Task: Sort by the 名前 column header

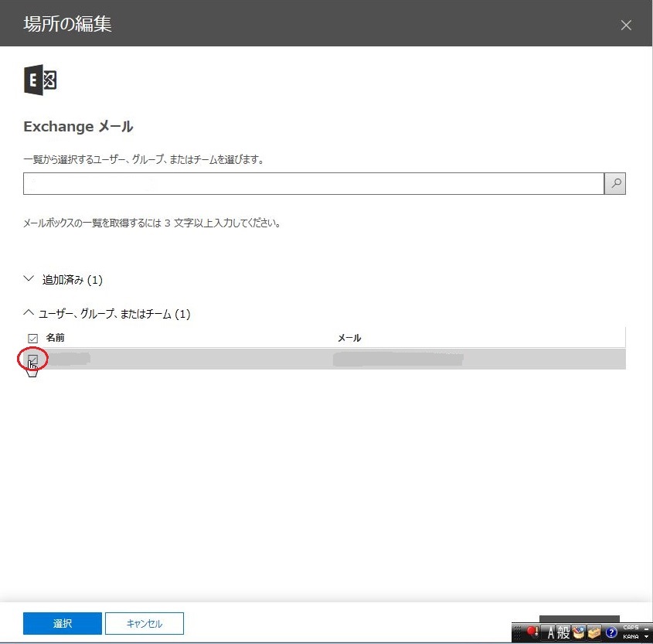Action: coord(56,338)
